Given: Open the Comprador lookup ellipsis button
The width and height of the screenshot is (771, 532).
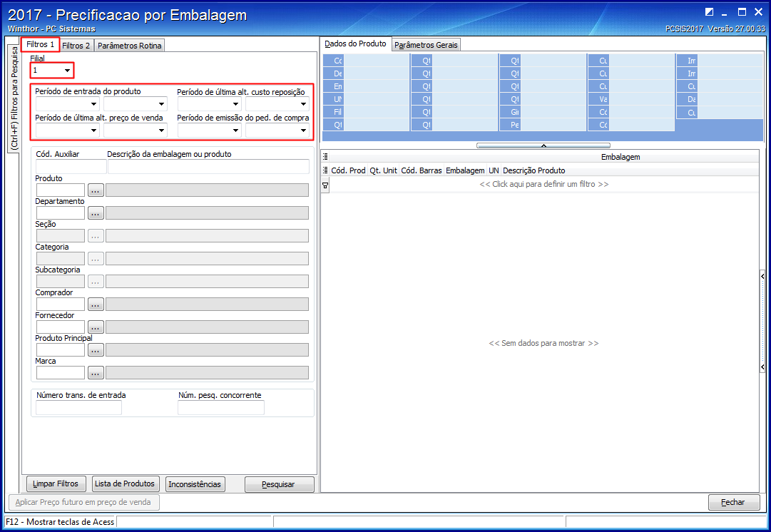Looking at the screenshot, I should pyautogui.click(x=96, y=305).
